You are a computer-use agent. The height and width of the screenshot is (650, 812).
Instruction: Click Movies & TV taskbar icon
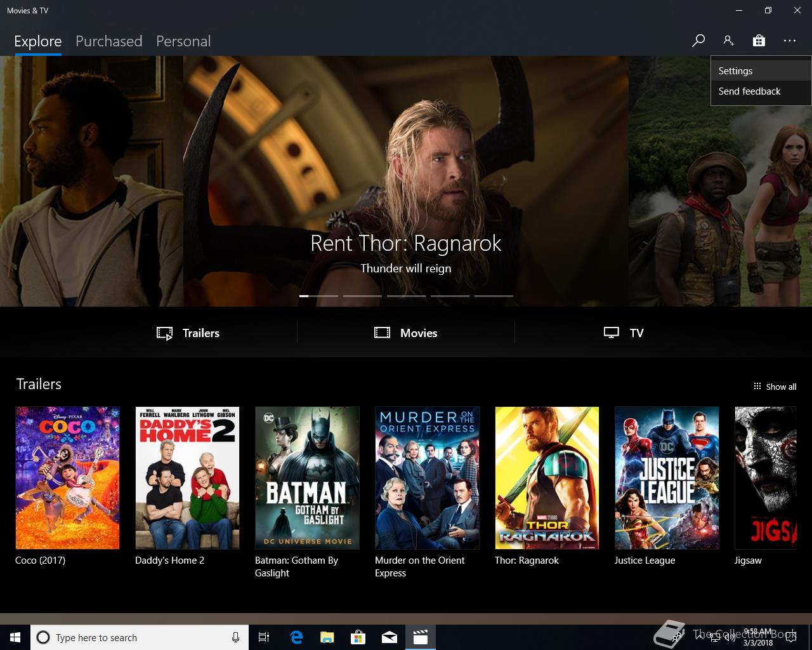click(420, 637)
